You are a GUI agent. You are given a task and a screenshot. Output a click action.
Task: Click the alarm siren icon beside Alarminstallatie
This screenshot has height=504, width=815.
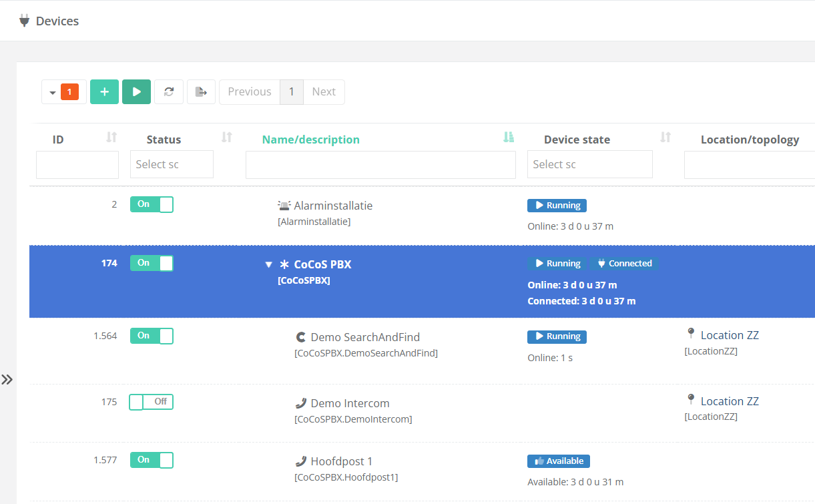(284, 206)
